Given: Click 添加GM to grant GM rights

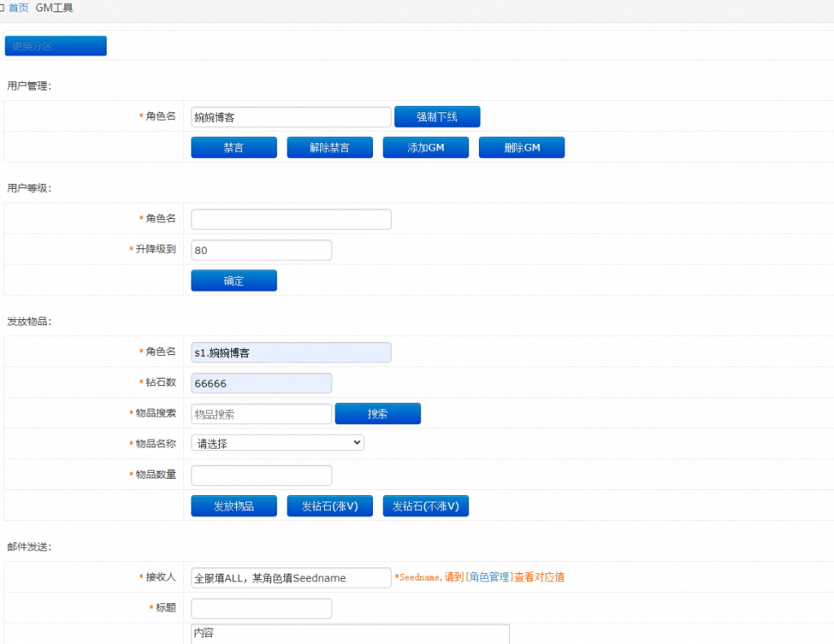Looking at the screenshot, I should tap(425, 147).
